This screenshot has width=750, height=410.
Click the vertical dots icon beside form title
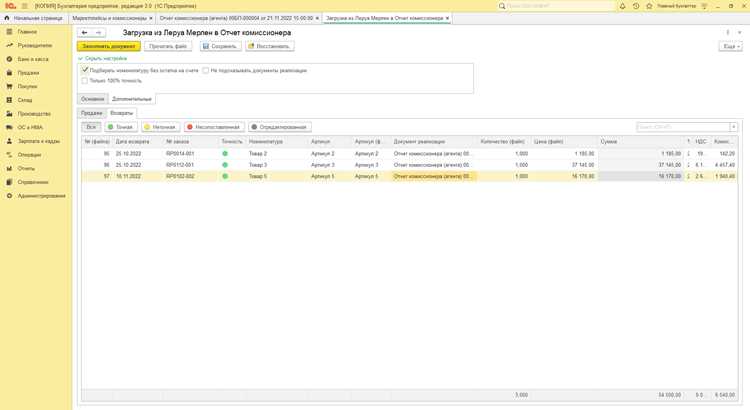tap(728, 33)
